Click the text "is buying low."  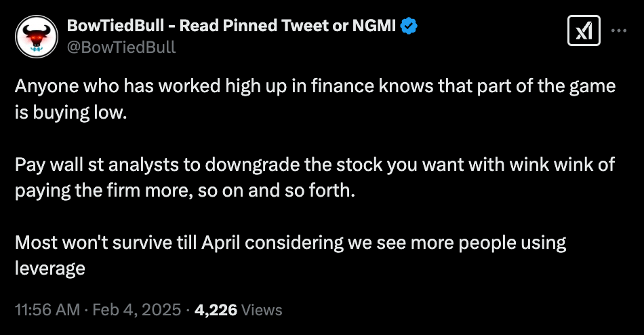pos(71,113)
